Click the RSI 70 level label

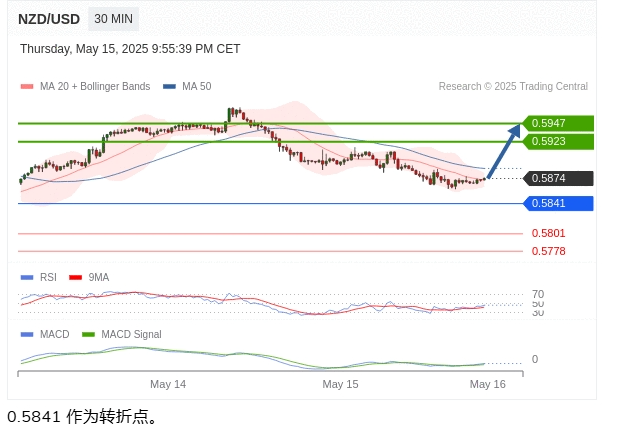[538, 294]
